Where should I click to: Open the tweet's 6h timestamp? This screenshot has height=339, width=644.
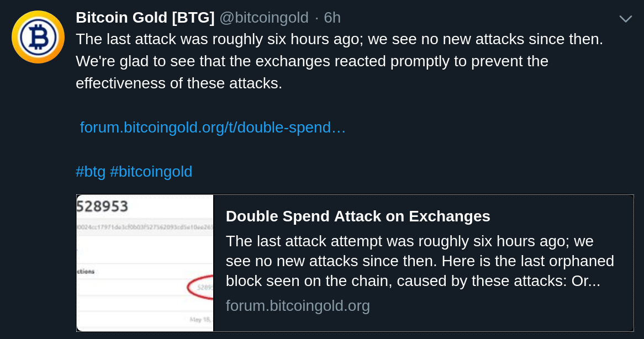click(x=332, y=17)
